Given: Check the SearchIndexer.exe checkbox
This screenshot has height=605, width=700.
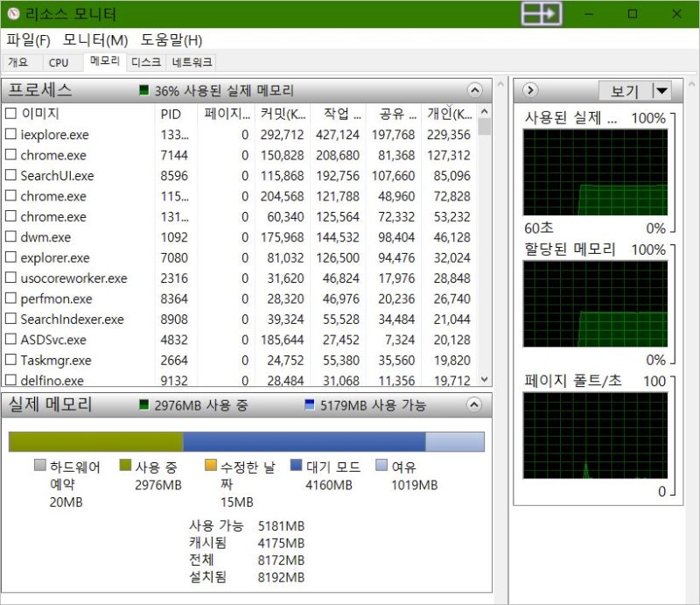Looking at the screenshot, I should 10,319.
